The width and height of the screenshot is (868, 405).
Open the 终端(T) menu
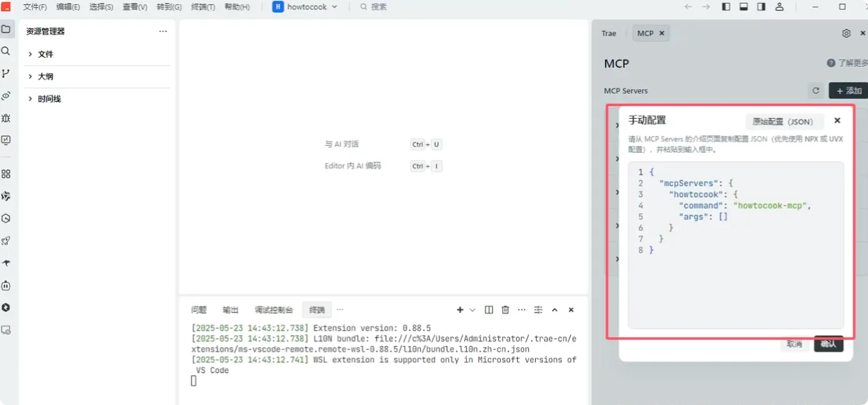tap(203, 7)
